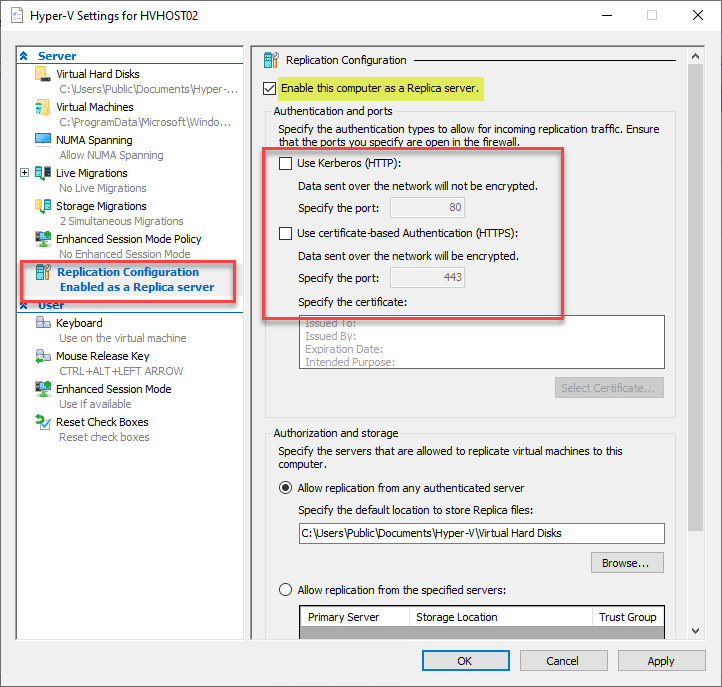Image resolution: width=722 pixels, height=687 pixels.
Task: Click the Trust Group column header
Action: click(x=628, y=617)
